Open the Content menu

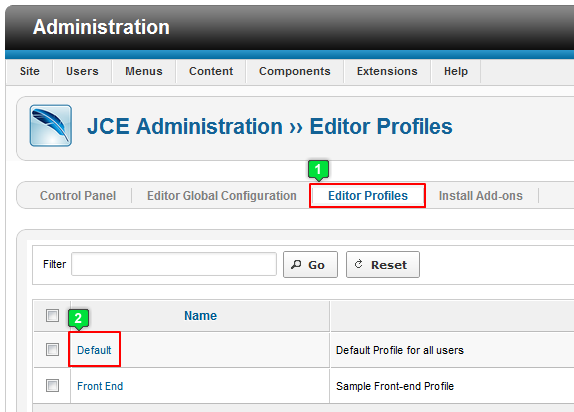pyautogui.click(x=211, y=71)
